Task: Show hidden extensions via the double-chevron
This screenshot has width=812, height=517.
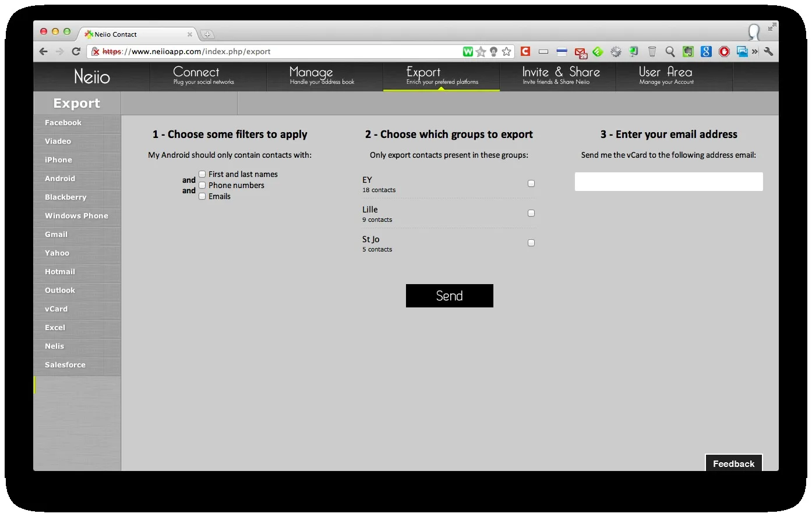Action: point(755,52)
